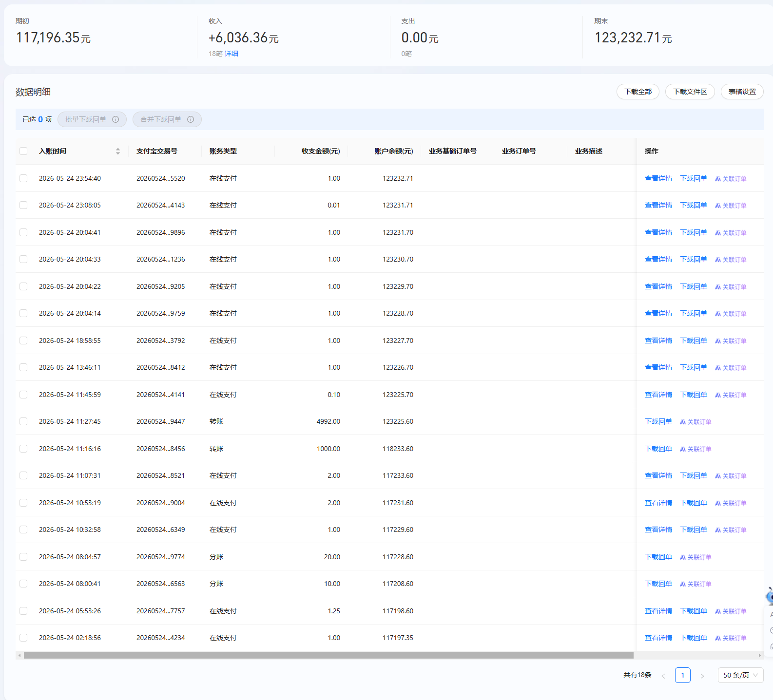This screenshot has height=700, width=773.
Task: Check row 2026-05-24 18:58:55
Action: (23, 341)
